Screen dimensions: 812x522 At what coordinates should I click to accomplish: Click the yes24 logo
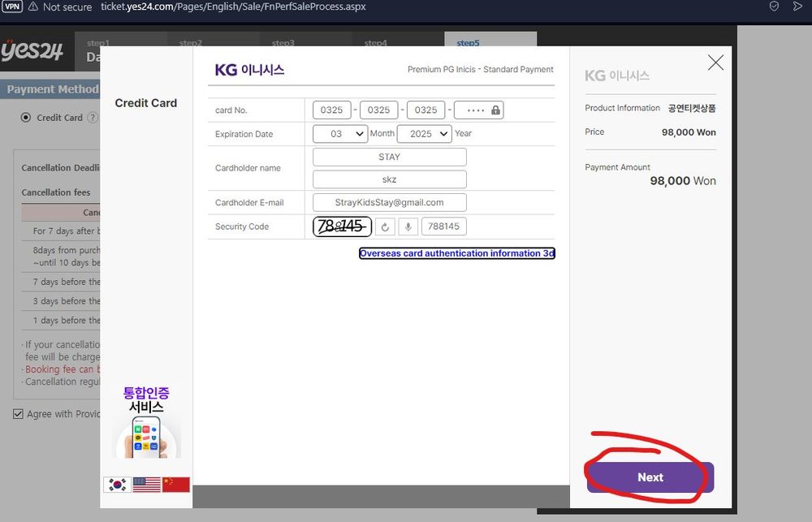tap(32, 50)
